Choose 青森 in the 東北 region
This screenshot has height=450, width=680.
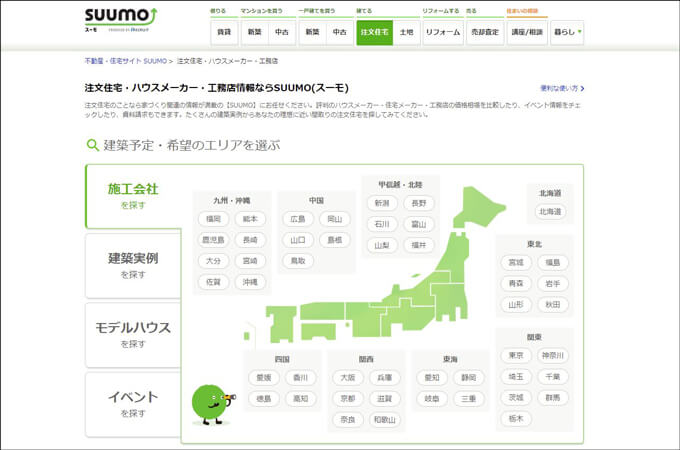coord(516,284)
